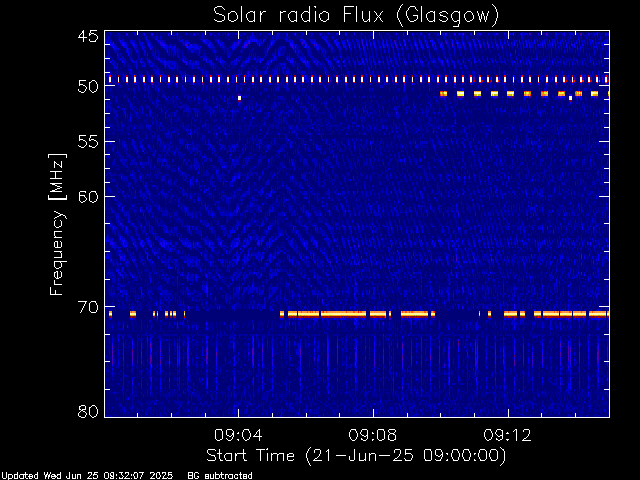Viewport: 640px width, 480px height.
Task: Click the 'Start Time (21-Jun-25 09:00:00)' label
Action: coord(356,456)
